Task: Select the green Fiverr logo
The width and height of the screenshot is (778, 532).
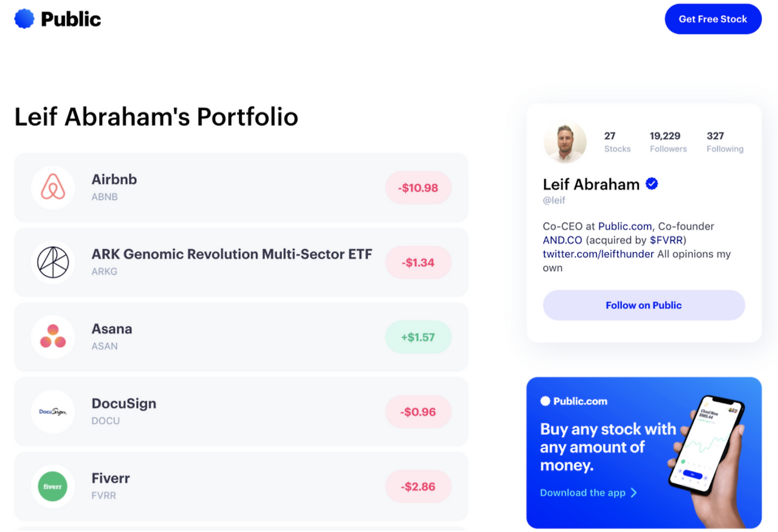Action: tap(53, 486)
